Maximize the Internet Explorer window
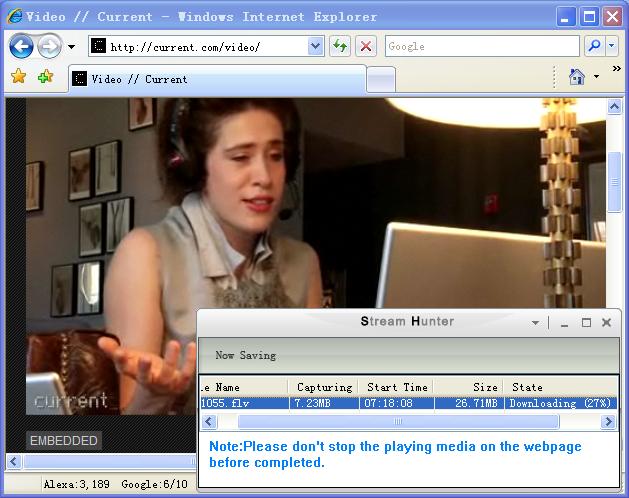Viewport: 629px width, 498px height. point(589,18)
